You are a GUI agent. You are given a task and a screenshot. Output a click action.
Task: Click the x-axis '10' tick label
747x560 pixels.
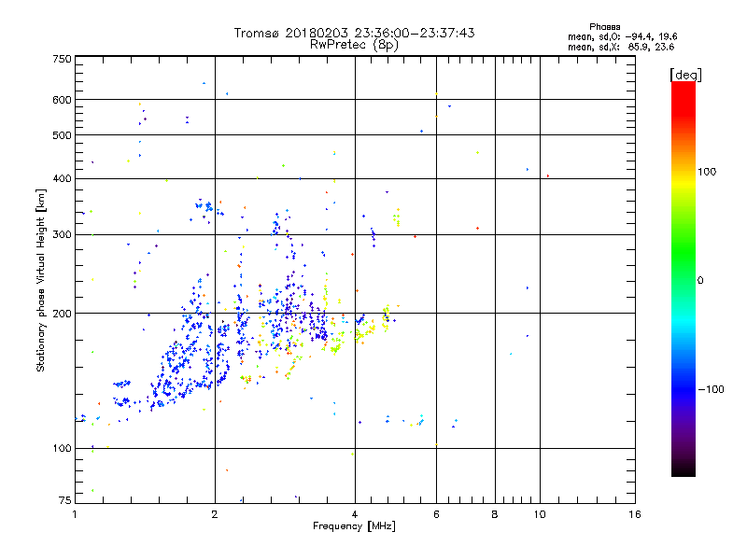(540, 514)
